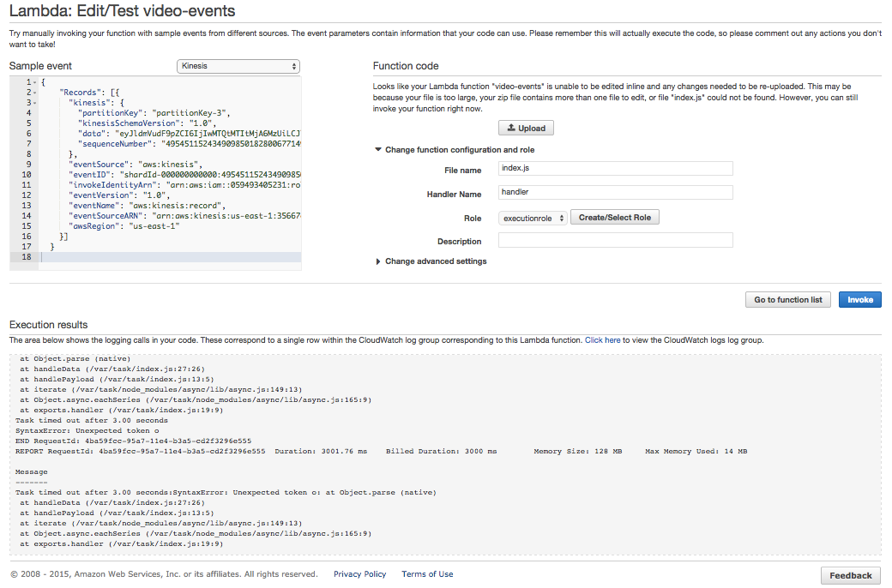Click into the File name field
Screen dimensions: 892x588
[615, 169]
